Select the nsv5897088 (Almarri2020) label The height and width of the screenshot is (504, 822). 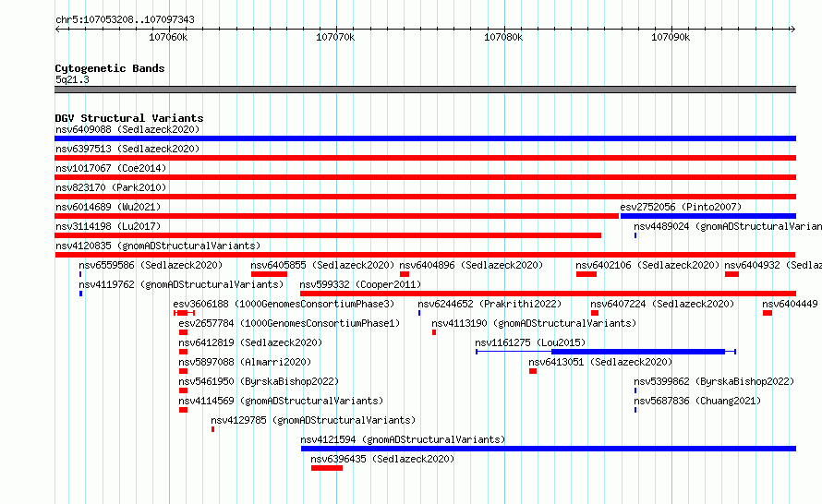coord(245,362)
